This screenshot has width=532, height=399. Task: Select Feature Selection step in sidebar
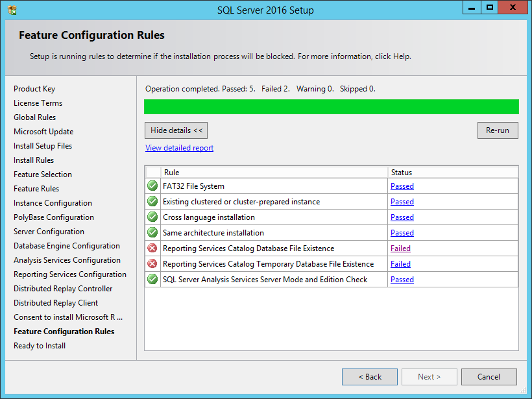tap(43, 175)
